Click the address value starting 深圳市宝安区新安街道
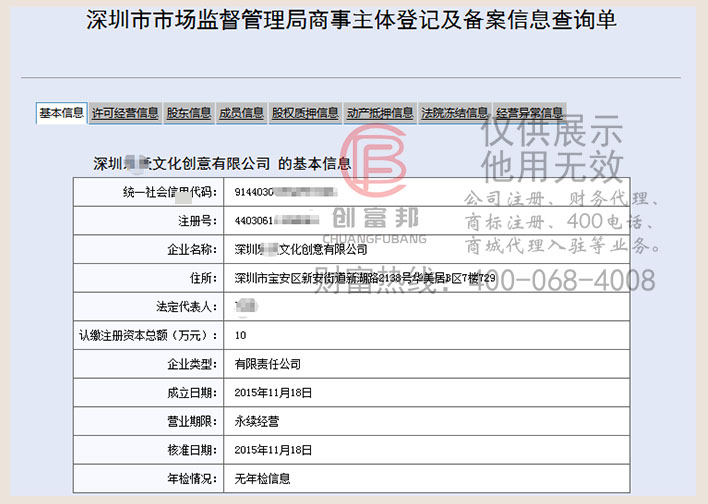 click(x=365, y=278)
